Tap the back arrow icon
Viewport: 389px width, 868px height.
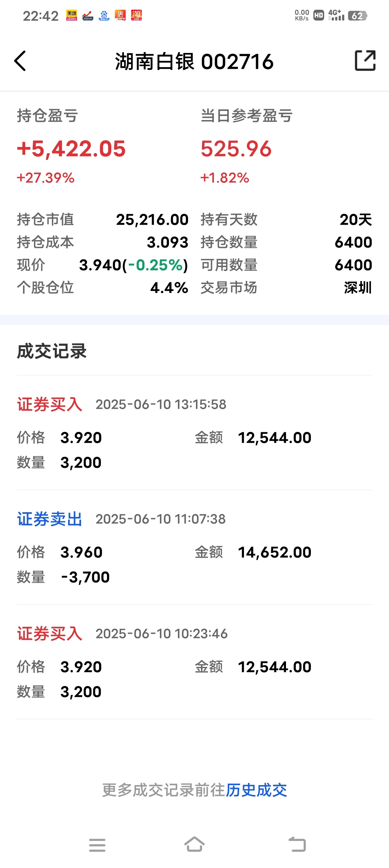(x=20, y=61)
